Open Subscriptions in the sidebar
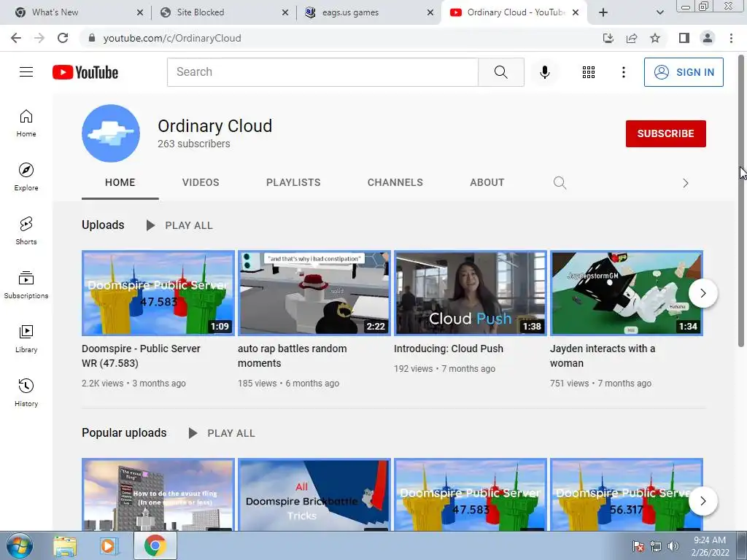The image size is (747, 560). 26,285
